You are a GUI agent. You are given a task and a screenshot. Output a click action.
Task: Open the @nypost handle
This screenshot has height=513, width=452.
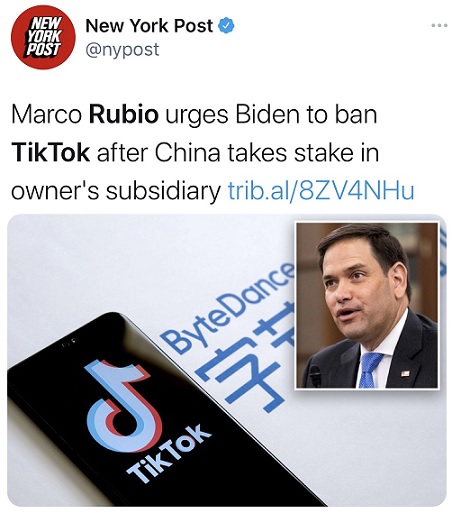(122, 50)
